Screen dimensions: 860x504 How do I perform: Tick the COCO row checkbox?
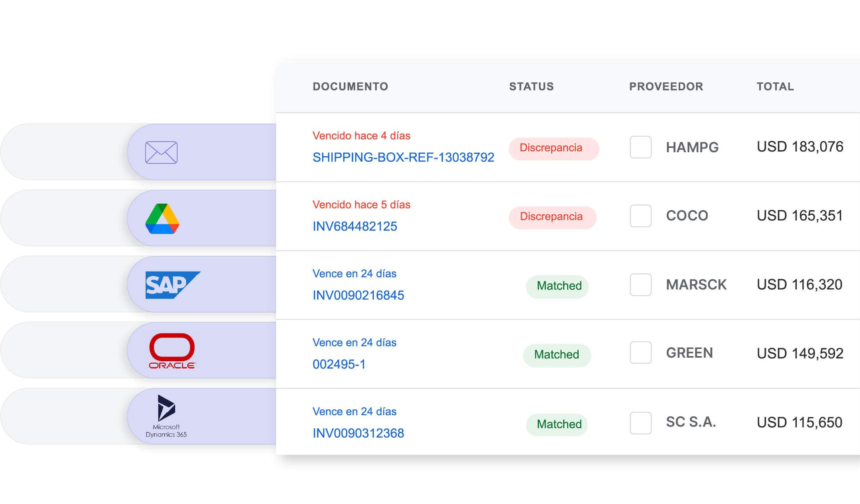point(641,216)
